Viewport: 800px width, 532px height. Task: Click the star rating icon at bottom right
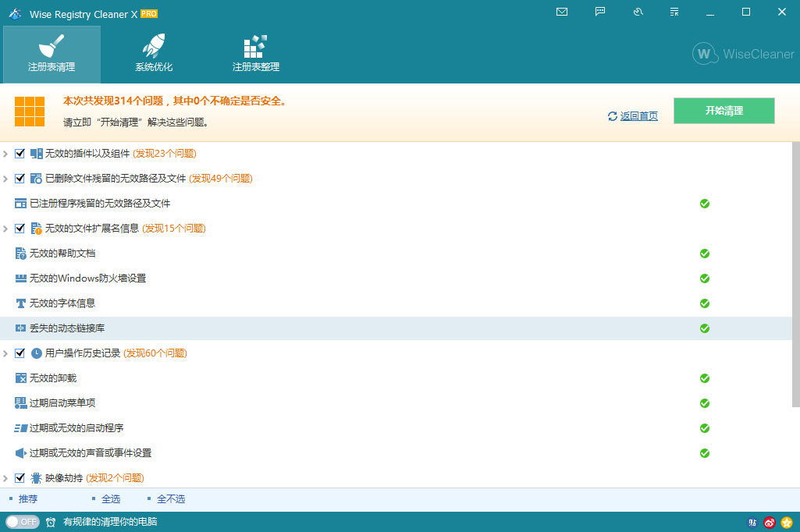coord(788,522)
